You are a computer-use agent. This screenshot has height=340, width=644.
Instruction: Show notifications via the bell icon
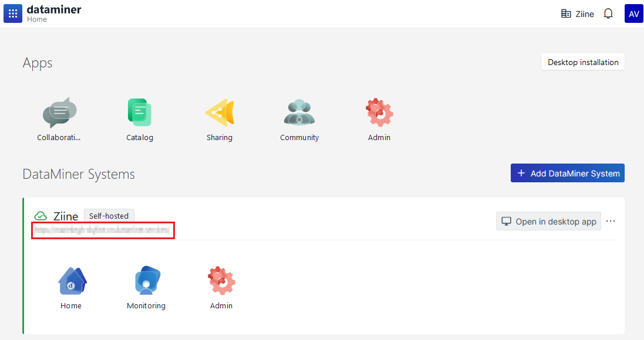[x=608, y=14]
